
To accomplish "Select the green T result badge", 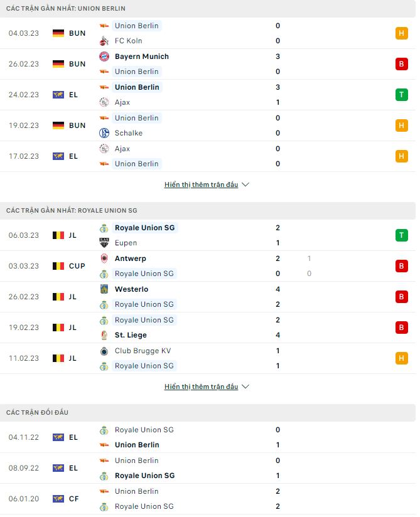I will (401, 95).
